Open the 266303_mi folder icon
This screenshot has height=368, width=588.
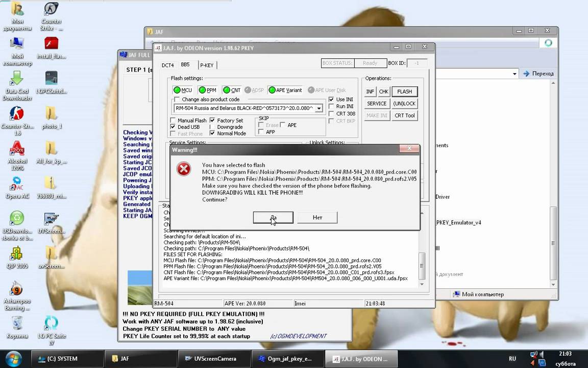[x=52, y=188]
